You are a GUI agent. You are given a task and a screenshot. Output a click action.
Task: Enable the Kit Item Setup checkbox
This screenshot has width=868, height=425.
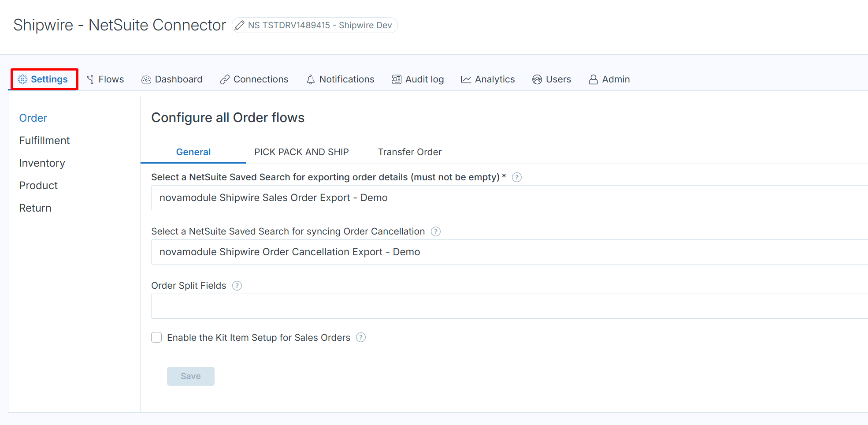tap(156, 338)
